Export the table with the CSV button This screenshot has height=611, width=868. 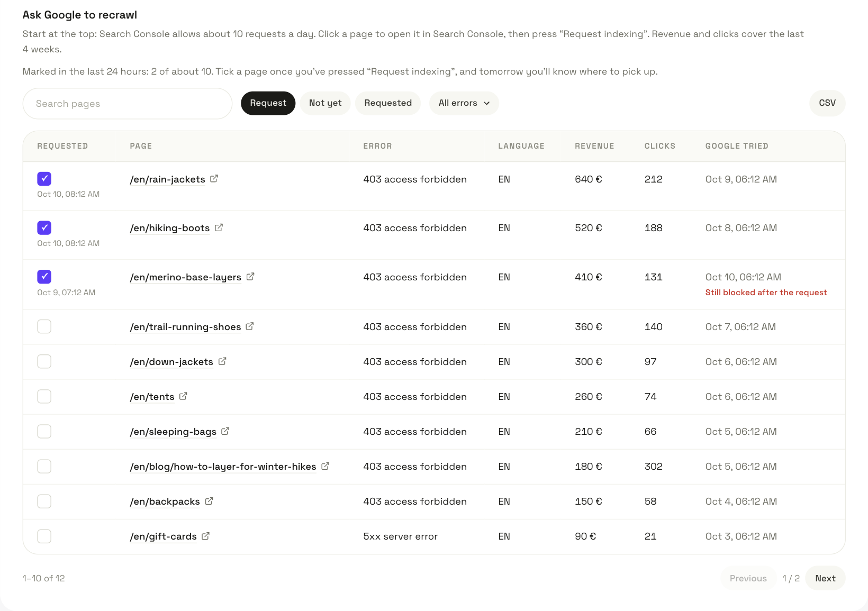[x=827, y=103]
